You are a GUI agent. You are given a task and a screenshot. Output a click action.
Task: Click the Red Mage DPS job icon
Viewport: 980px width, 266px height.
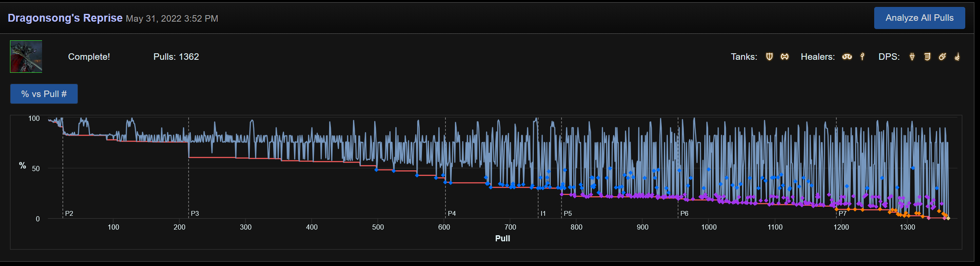[957, 57]
